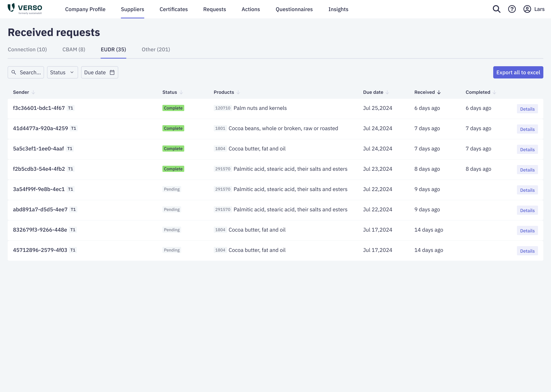Open the help question mark icon
551x392 pixels.
(x=512, y=9)
